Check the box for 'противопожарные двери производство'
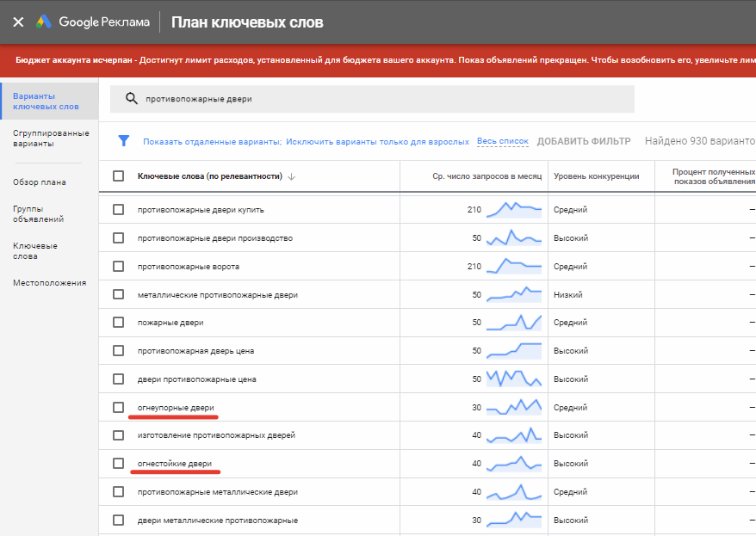756x536 pixels. (118, 238)
